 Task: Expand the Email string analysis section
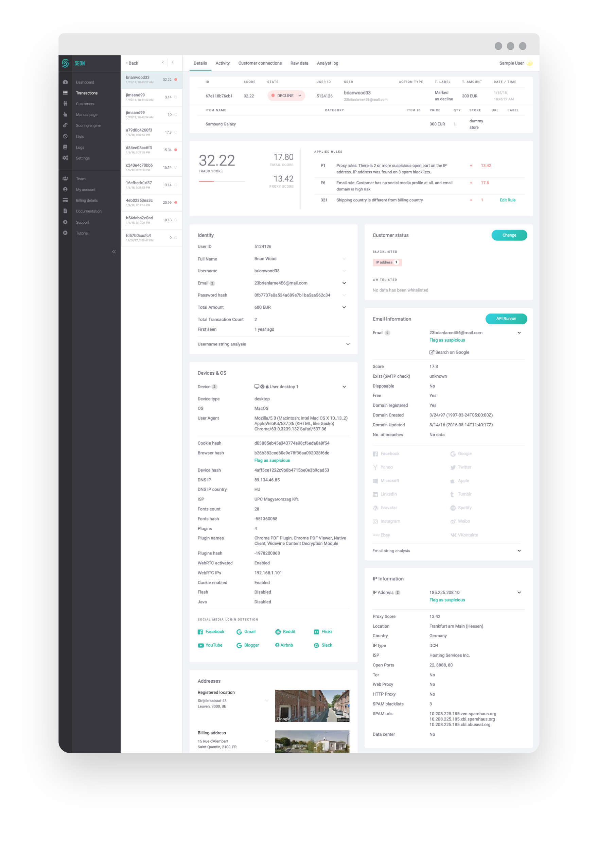(x=519, y=551)
